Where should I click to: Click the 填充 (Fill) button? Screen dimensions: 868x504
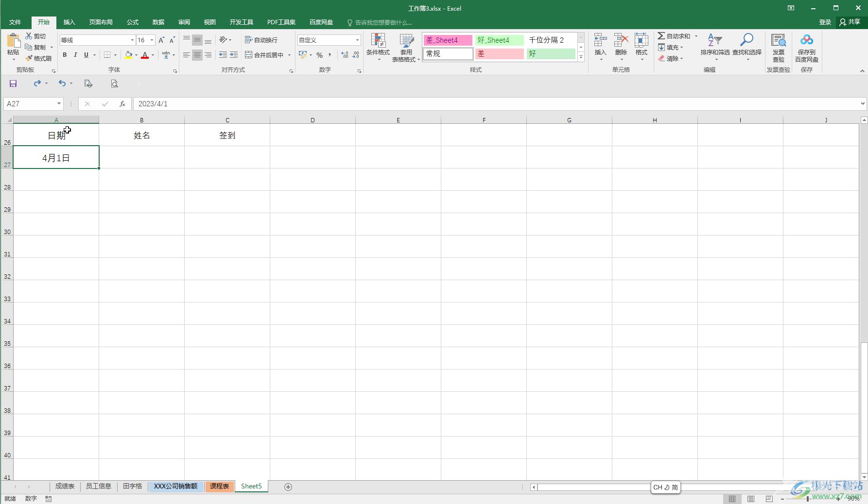(671, 47)
